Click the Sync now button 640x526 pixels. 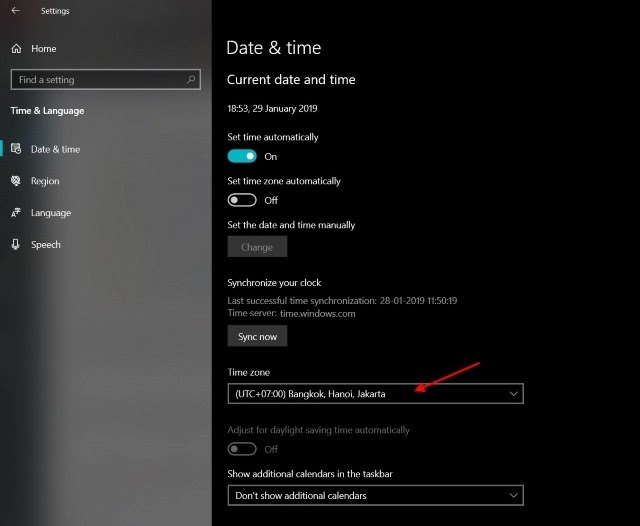tap(257, 336)
